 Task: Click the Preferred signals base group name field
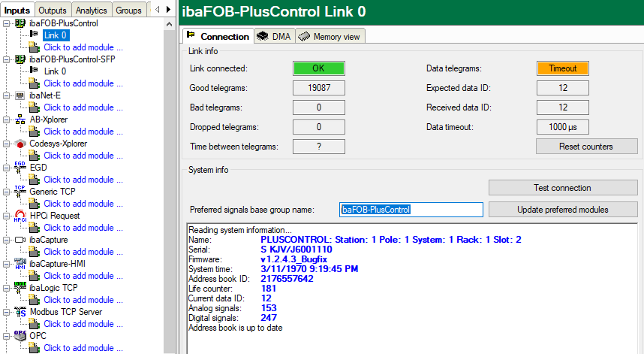[x=411, y=210]
